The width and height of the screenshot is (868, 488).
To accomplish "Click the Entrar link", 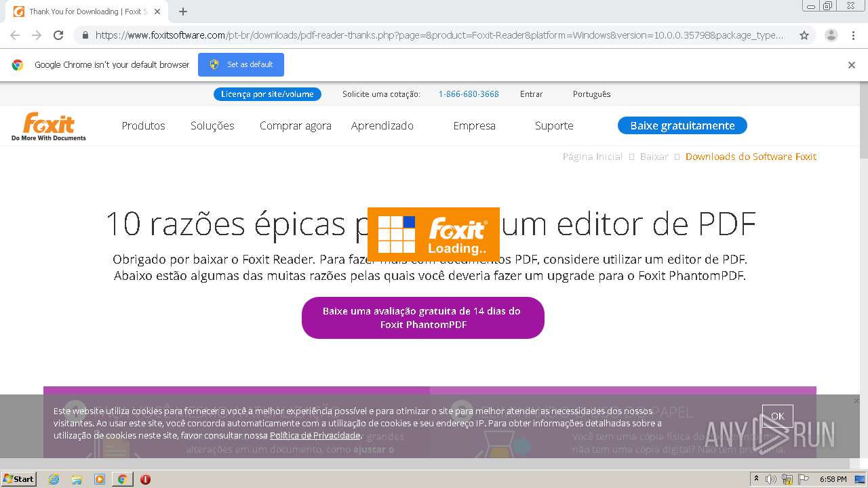I will pos(531,94).
